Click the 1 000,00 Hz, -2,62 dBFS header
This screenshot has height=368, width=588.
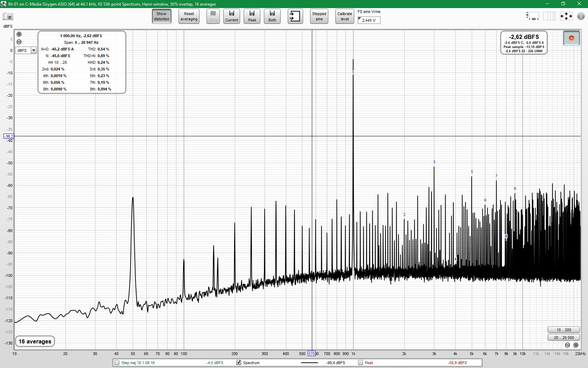(x=81, y=36)
